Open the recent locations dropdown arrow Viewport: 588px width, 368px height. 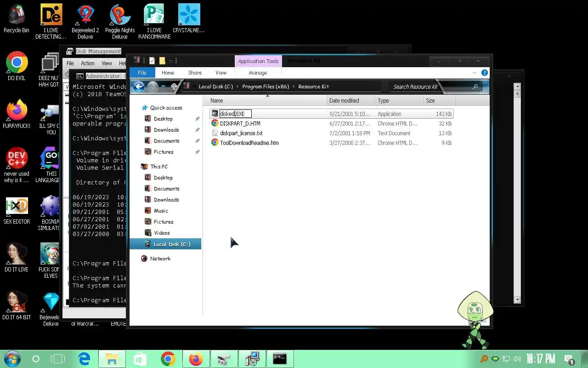pyautogui.click(x=163, y=86)
